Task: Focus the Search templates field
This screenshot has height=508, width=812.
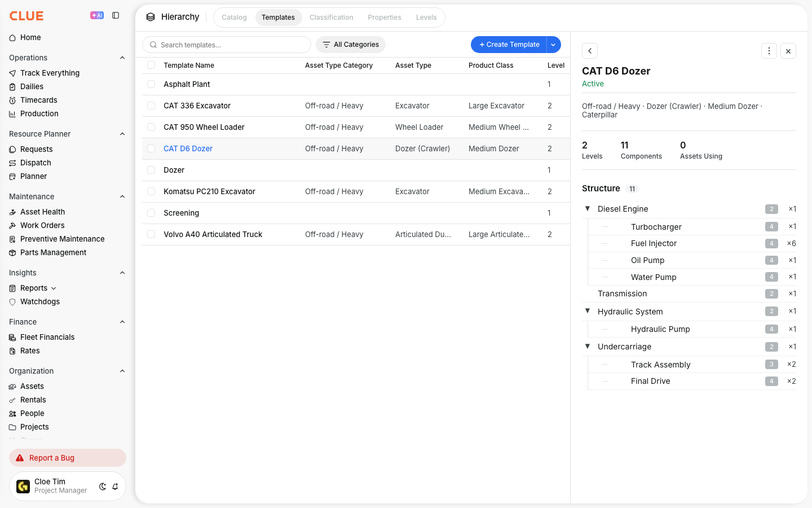Action: [x=227, y=45]
